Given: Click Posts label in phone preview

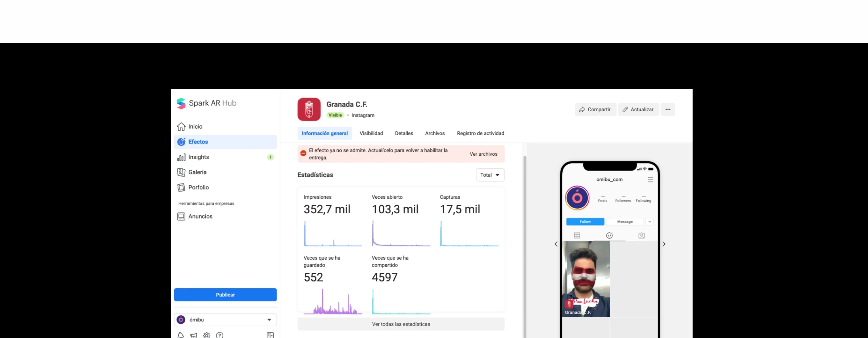Looking at the screenshot, I should coord(602,201).
